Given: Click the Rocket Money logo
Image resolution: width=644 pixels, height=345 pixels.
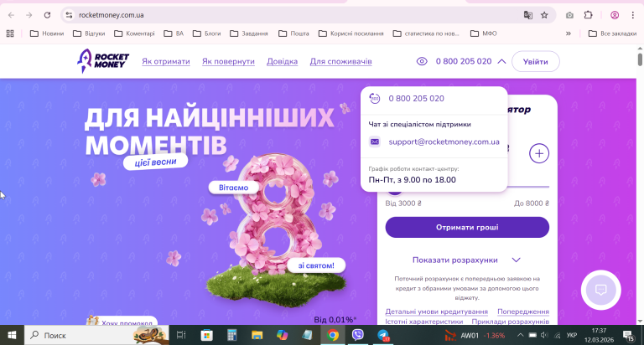Looking at the screenshot, I should (102, 61).
